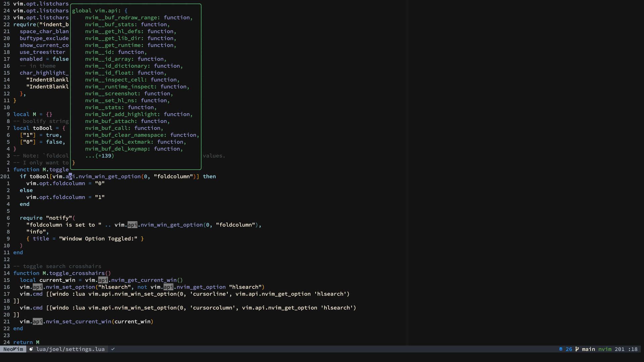Click 'local M = {}' line
The image size is (644, 362).
click(33, 114)
